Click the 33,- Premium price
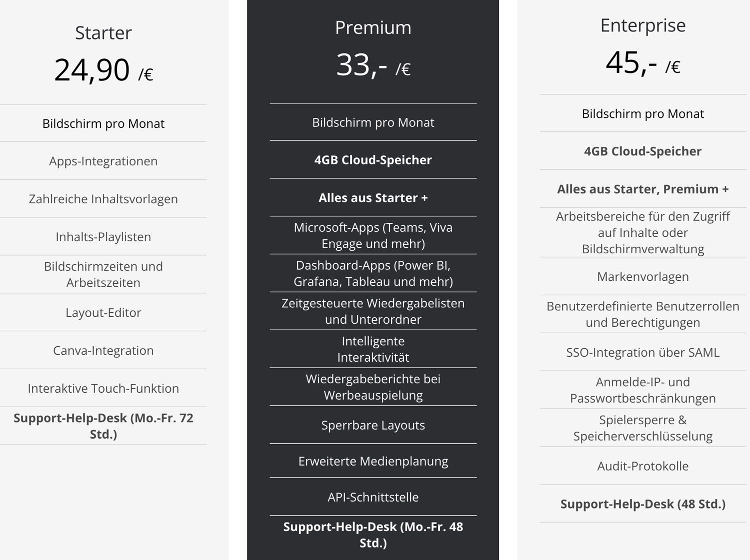 361,65
